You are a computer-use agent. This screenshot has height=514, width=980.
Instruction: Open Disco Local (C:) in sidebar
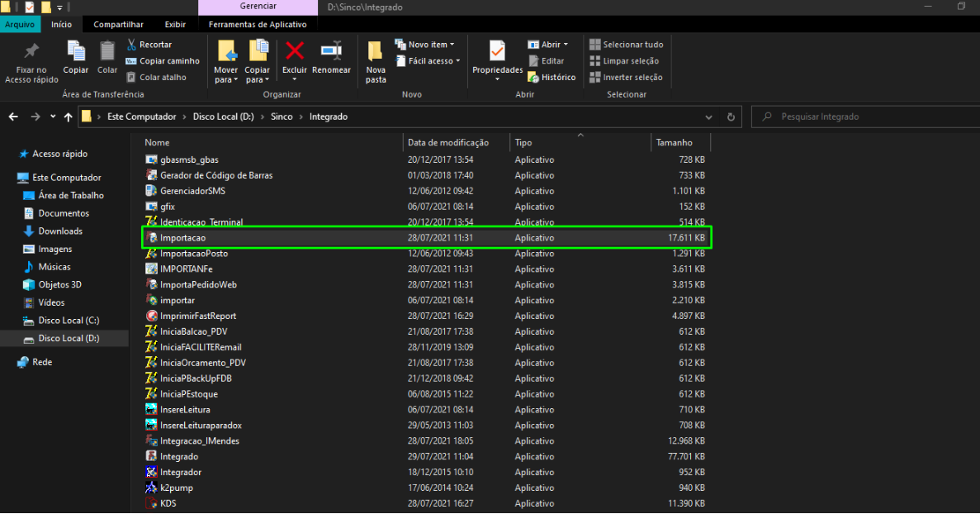(x=61, y=320)
